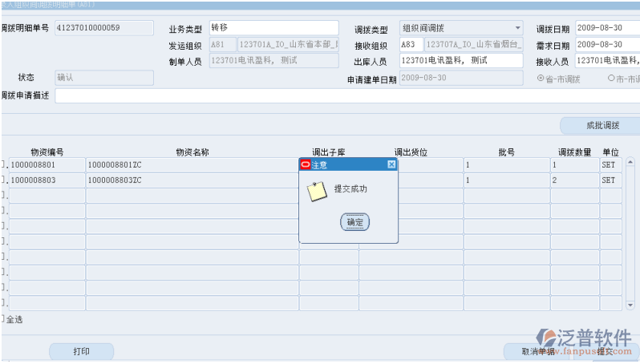
Task: Close the 注意 dialog with the X icon
Action: [391, 164]
